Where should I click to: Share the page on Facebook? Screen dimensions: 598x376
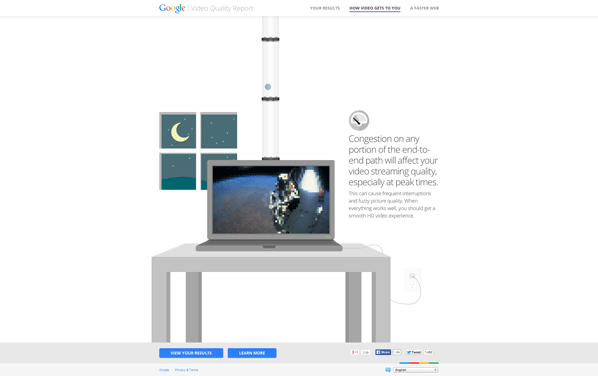click(383, 352)
